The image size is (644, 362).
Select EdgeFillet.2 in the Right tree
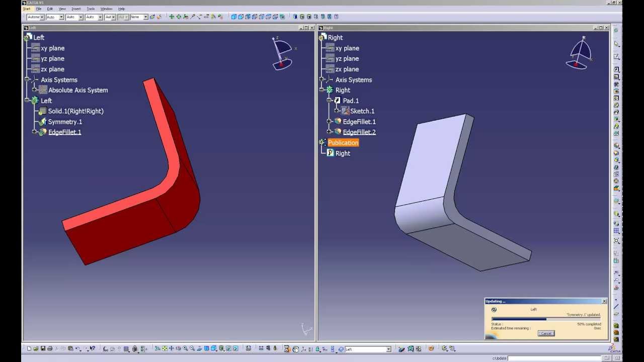point(359,132)
